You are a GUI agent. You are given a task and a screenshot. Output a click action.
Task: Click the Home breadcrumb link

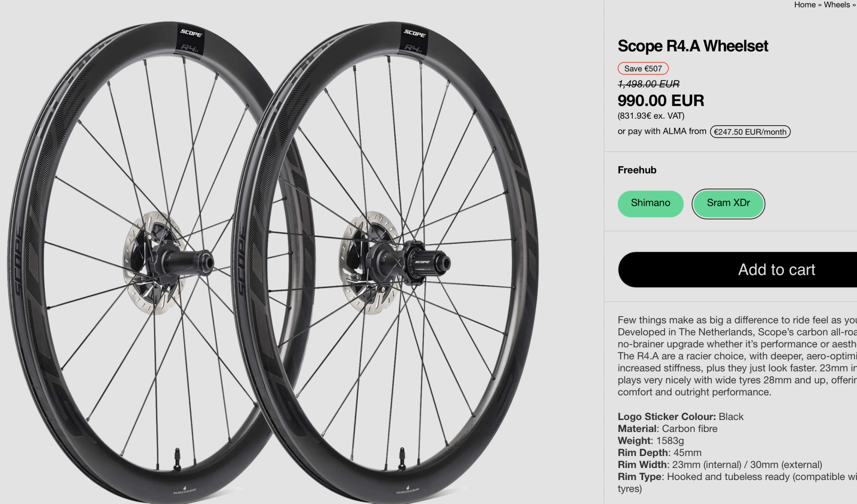(x=804, y=5)
